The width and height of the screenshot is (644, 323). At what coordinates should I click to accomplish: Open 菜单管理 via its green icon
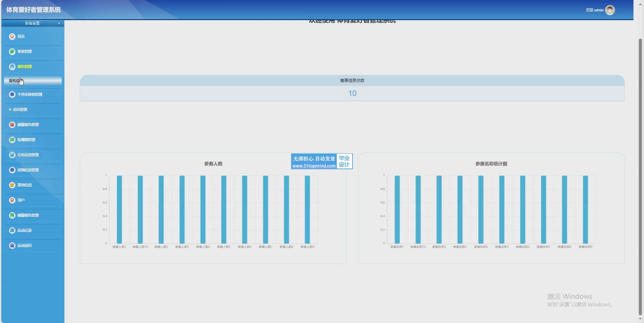12,51
